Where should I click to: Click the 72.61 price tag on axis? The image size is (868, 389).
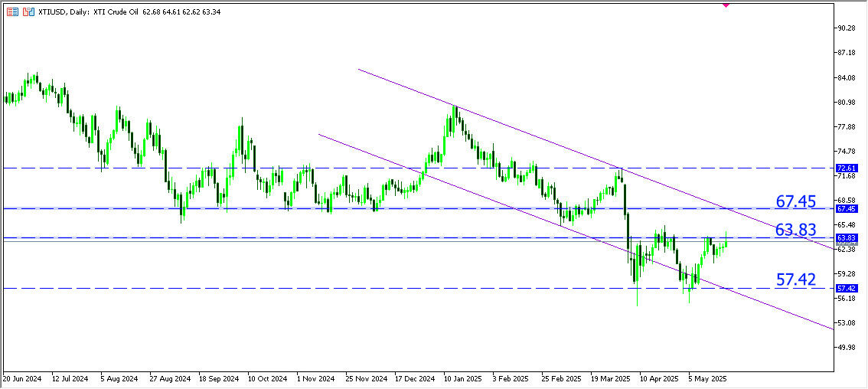pos(847,168)
